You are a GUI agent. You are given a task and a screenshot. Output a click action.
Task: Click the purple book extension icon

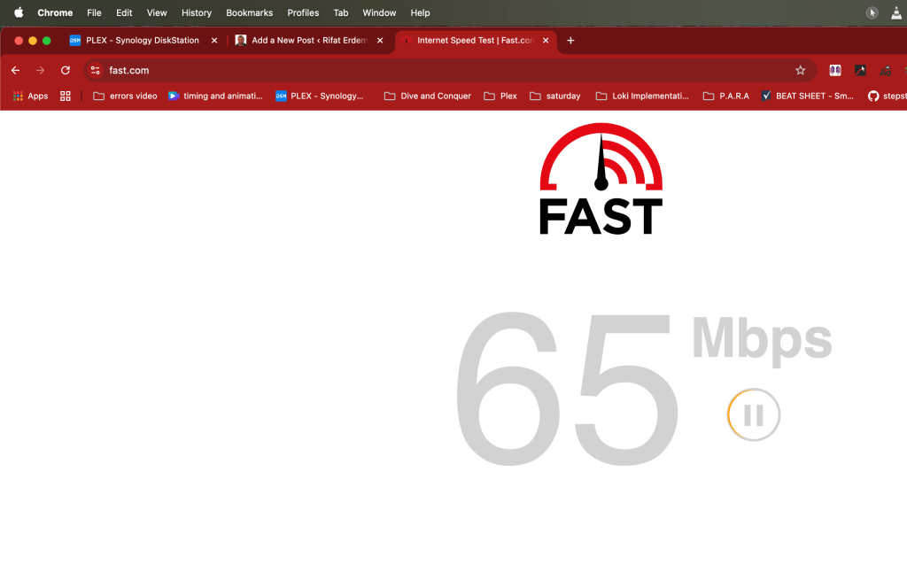tap(834, 71)
